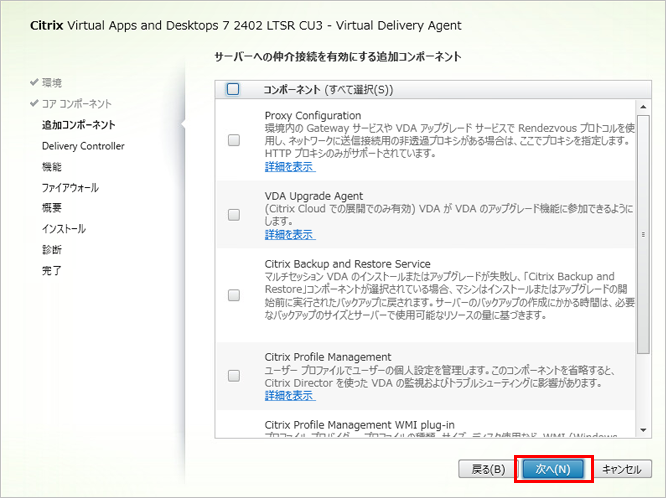Go back with the 戻る(B) button
Screen dimensions: 666x498
point(487,468)
